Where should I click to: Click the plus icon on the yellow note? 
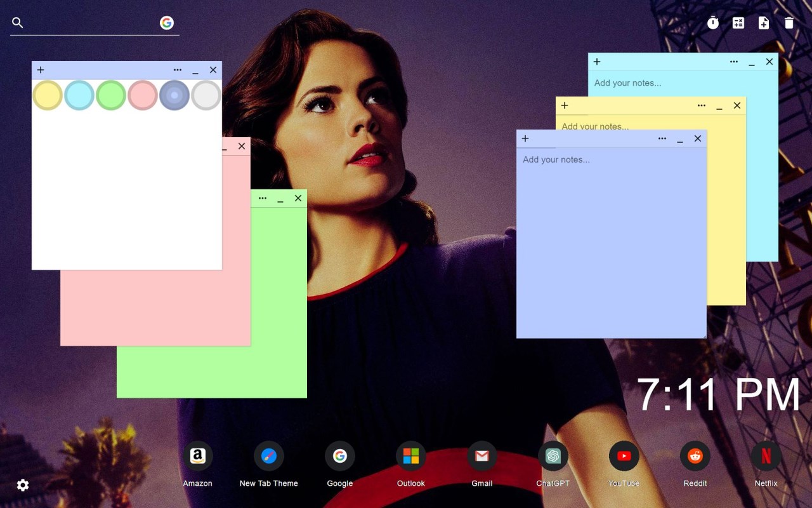pos(565,105)
